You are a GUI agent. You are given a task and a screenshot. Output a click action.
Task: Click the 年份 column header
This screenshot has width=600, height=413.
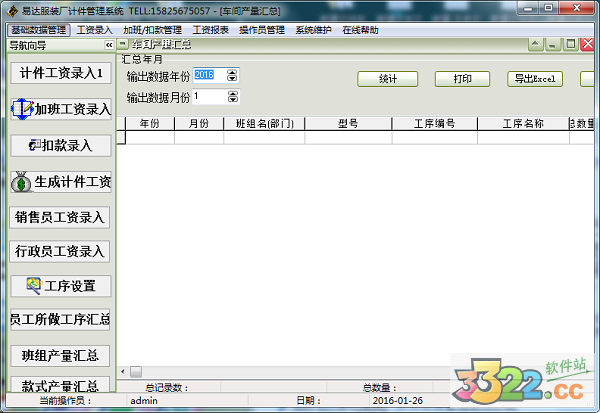pyautogui.click(x=150, y=123)
